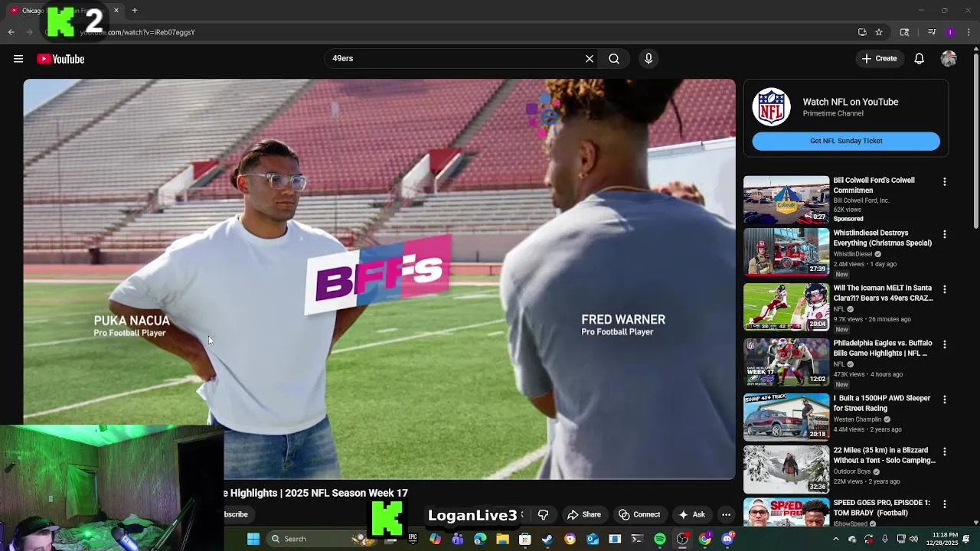980x551 pixels.
Task: Share the video
Action: (584, 515)
